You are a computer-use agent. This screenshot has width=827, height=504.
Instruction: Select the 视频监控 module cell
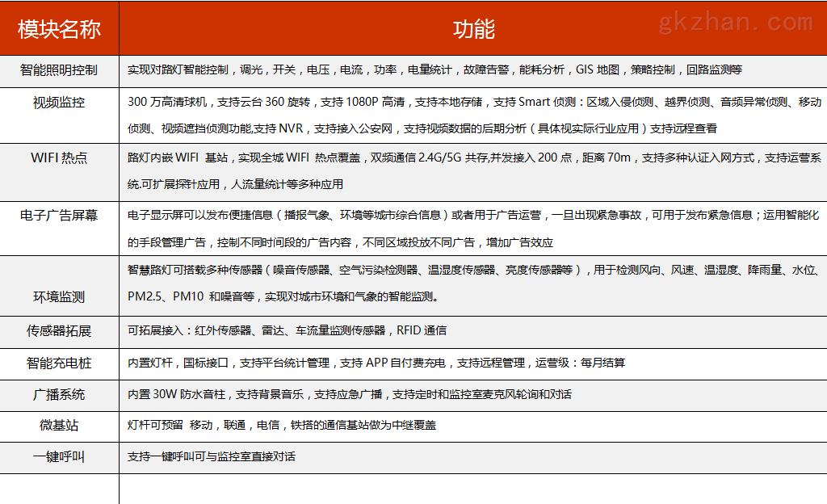59,103
